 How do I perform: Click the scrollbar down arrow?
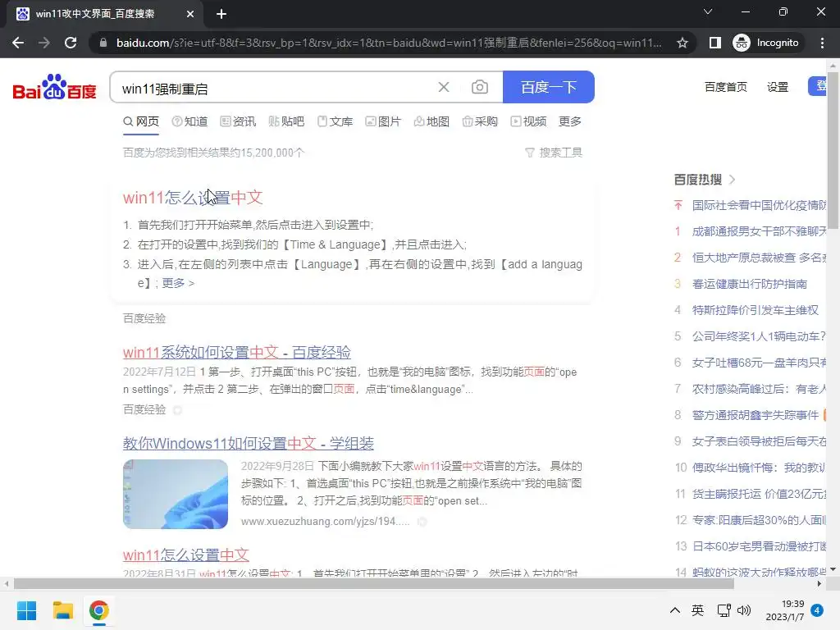tap(833, 569)
